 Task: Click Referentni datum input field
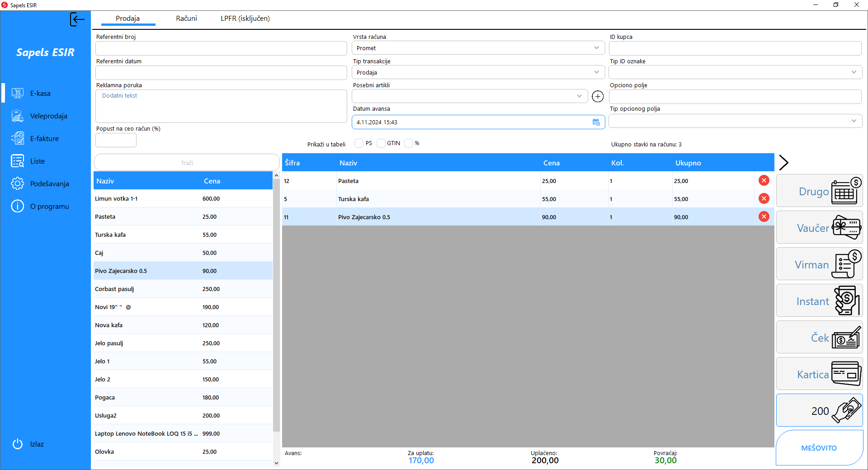point(221,73)
